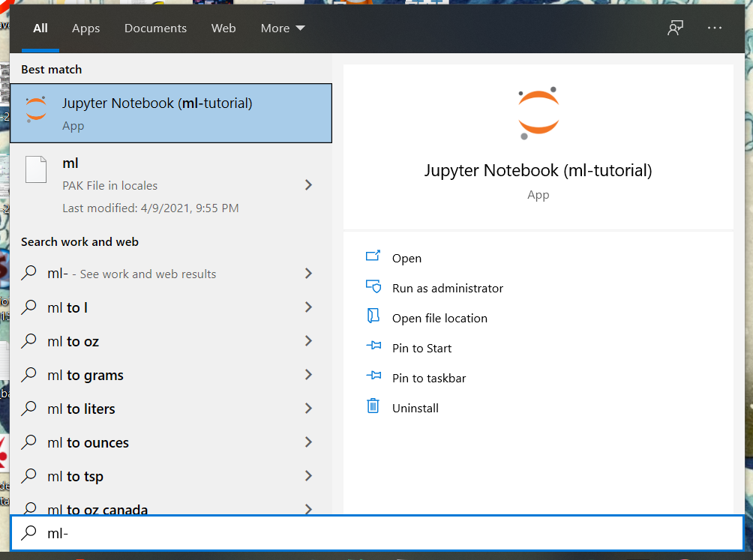Click the Pin to taskbar pin icon
The width and height of the screenshot is (753, 560).
pos(373,376)
